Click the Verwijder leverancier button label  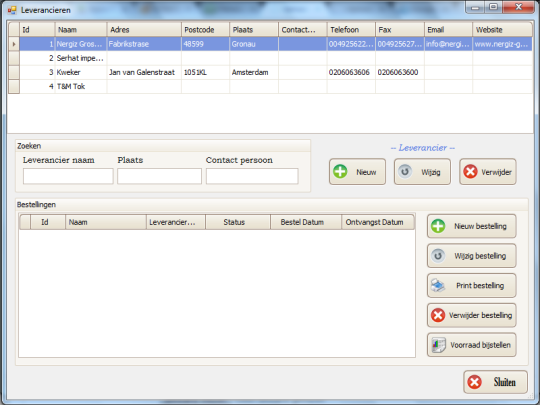(x=496, y=172)
